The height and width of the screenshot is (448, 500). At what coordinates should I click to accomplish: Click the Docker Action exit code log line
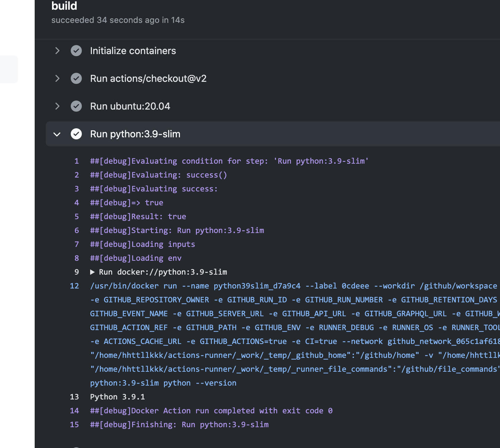211,411
